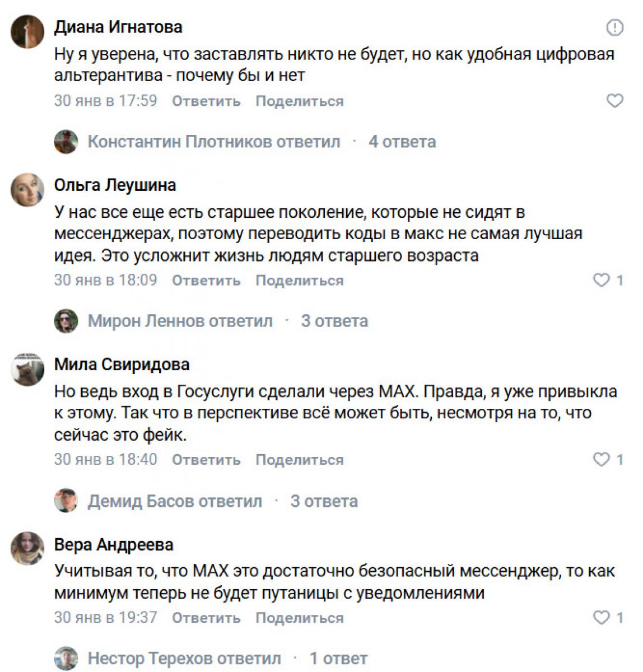Image resolution: width=643 pixels, height=672 pixels.
Task: Toggle the like on Мила Свиридова's comment
Action: coord(601,460)
